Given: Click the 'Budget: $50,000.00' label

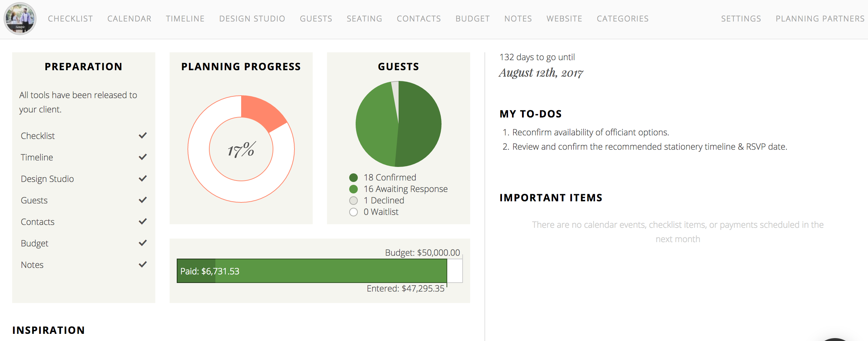Looking at the screenshot, I should [423, 253].
